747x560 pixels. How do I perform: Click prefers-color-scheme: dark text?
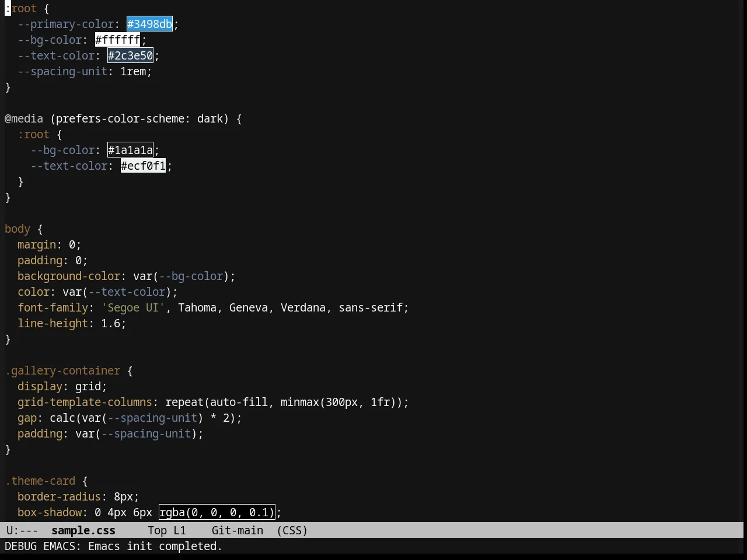(139, 118)
